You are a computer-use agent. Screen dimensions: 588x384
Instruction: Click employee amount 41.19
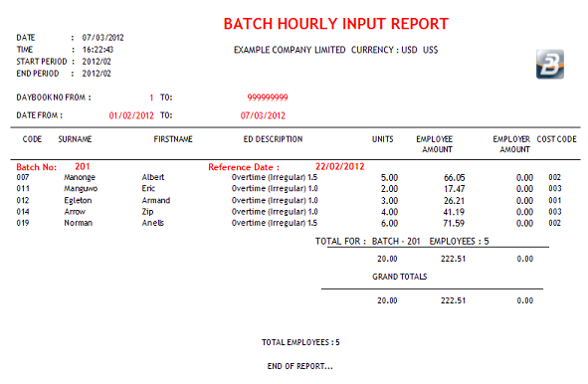454,212
